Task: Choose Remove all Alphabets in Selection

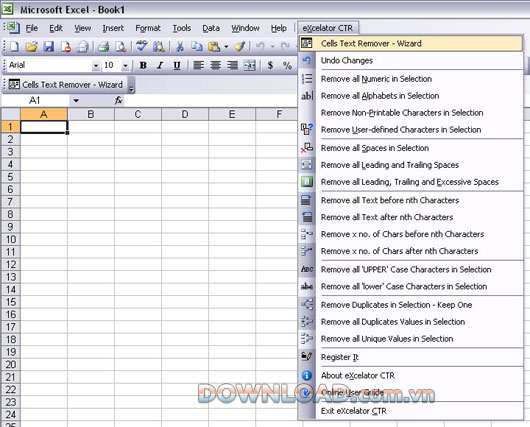Action: [x=411, y=96]
